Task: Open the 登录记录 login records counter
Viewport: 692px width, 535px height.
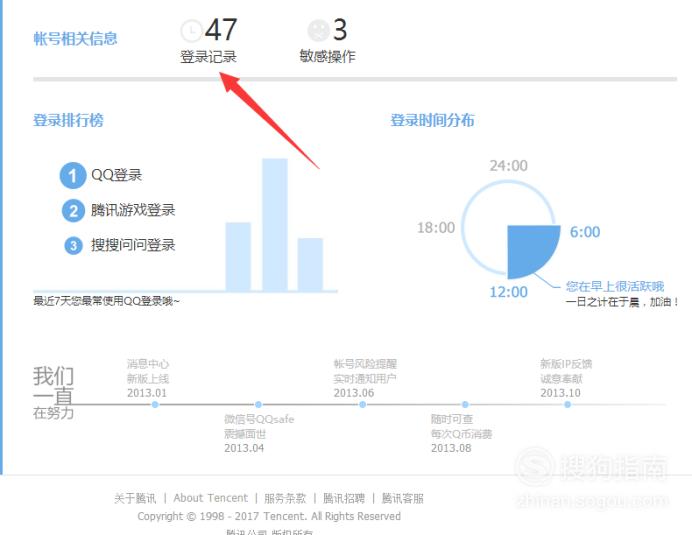Action: click(208, 41)
